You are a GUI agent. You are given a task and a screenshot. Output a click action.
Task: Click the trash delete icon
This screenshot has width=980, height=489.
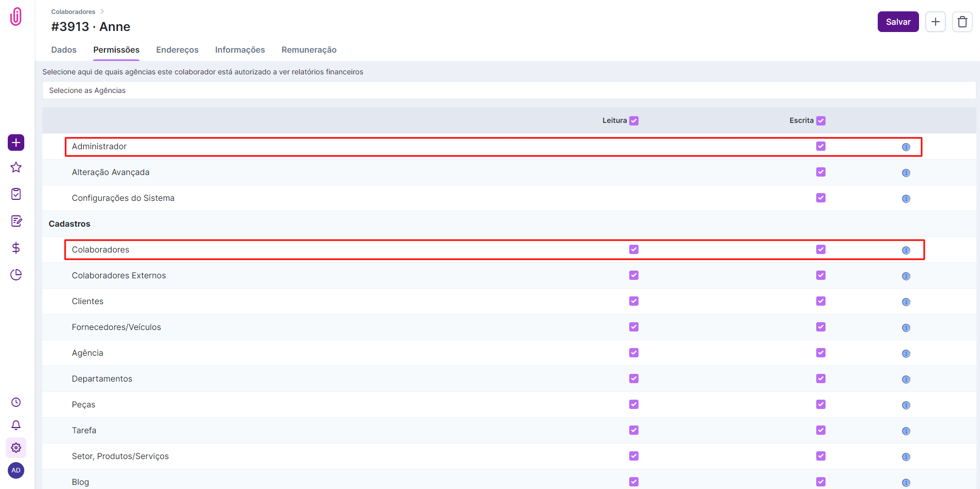point(962,22)
